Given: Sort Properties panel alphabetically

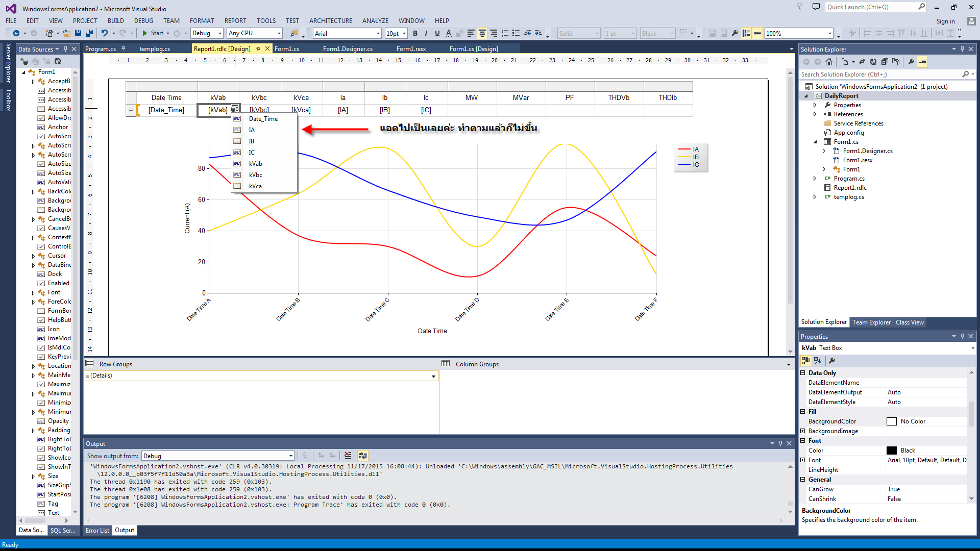Looking at the screenshot, I should (x=818, y=361).
